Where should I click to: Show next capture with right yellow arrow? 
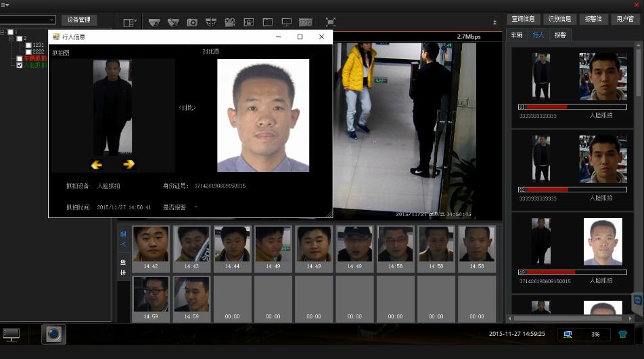[x=129, y=164]
